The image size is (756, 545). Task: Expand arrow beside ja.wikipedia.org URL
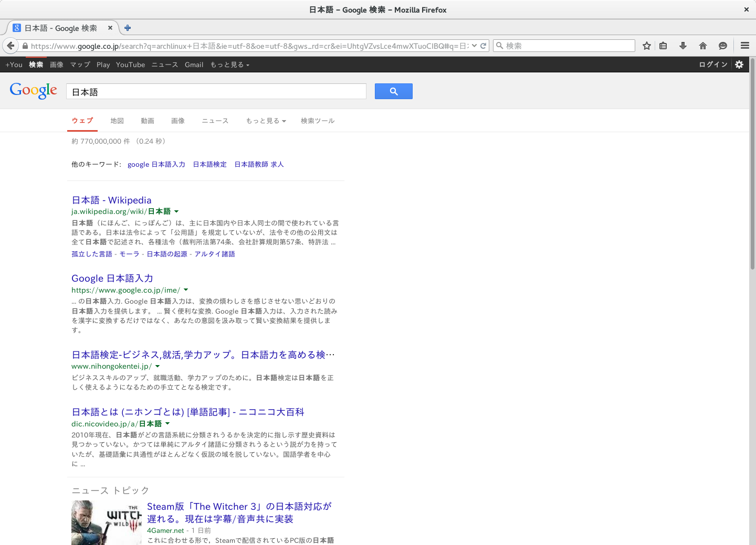click(176, 211)
